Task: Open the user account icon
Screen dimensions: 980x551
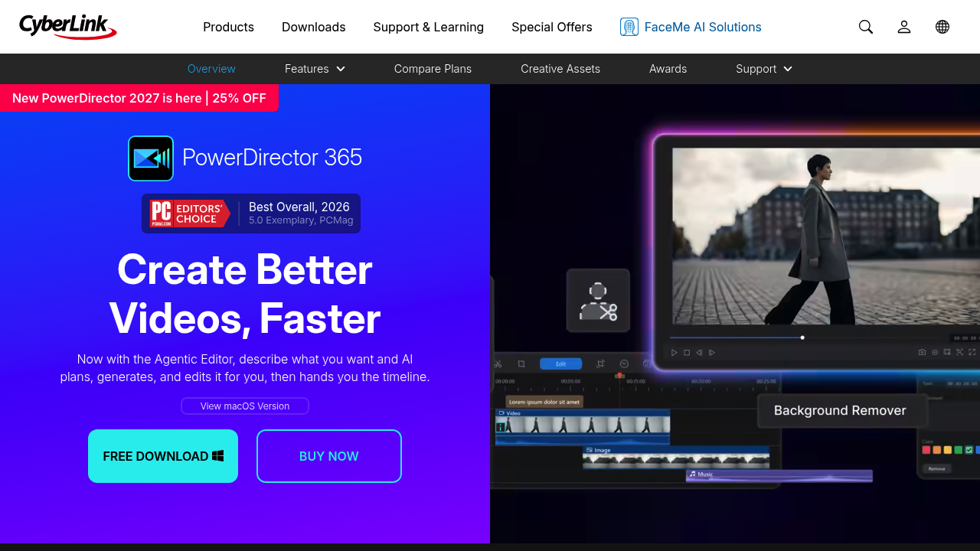Action: click(904, 27)
